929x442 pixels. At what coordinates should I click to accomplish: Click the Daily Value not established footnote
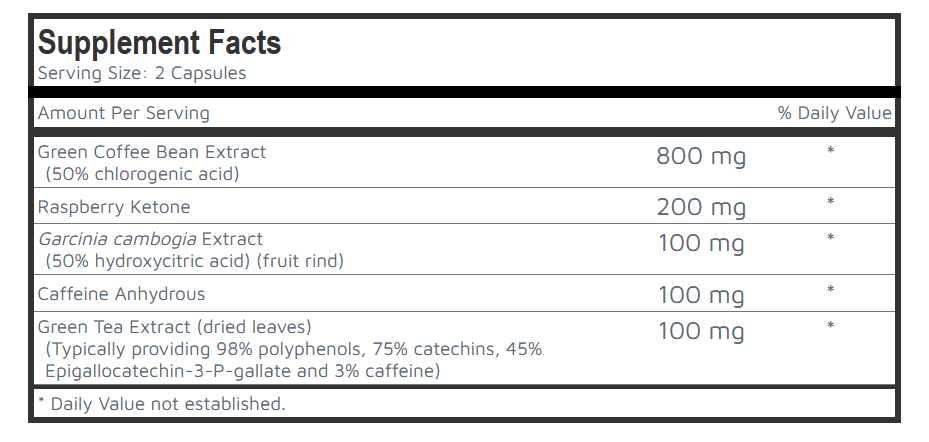click(161, 404)
